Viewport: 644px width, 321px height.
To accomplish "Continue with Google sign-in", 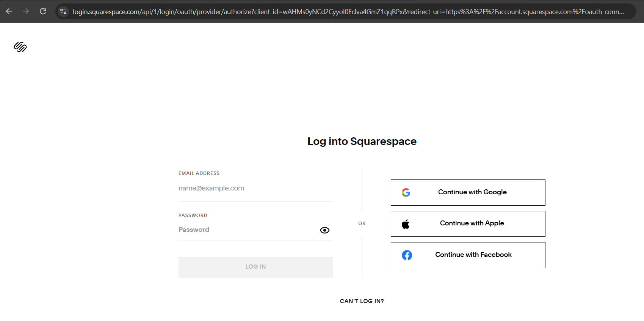I will (x=468, y=192).
